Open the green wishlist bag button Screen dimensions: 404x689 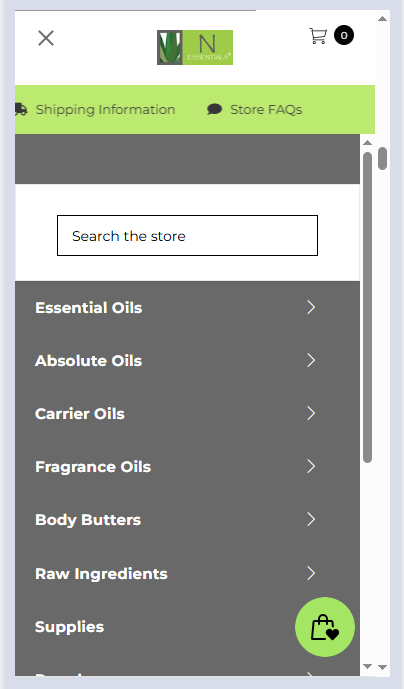325,627
